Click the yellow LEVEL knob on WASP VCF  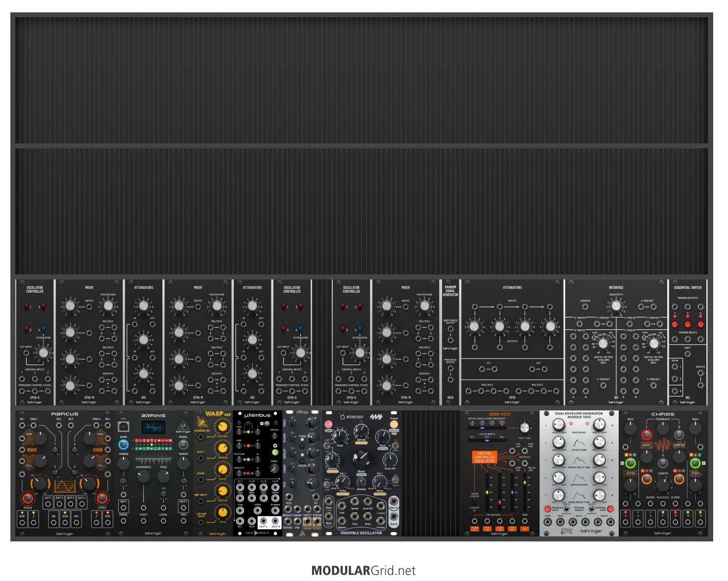[223, 426]
